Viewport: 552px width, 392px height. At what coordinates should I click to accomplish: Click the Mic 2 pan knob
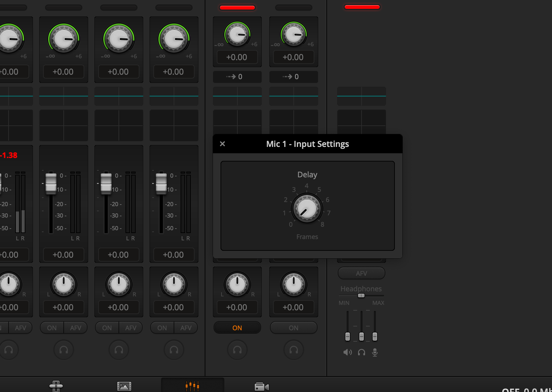(x=294, y=284)
